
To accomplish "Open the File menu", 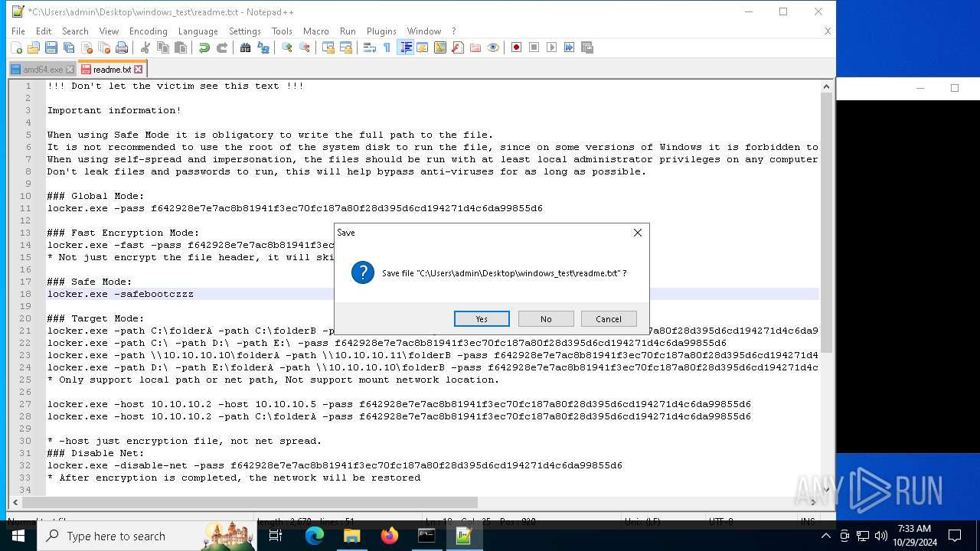I will click(18, 31).
